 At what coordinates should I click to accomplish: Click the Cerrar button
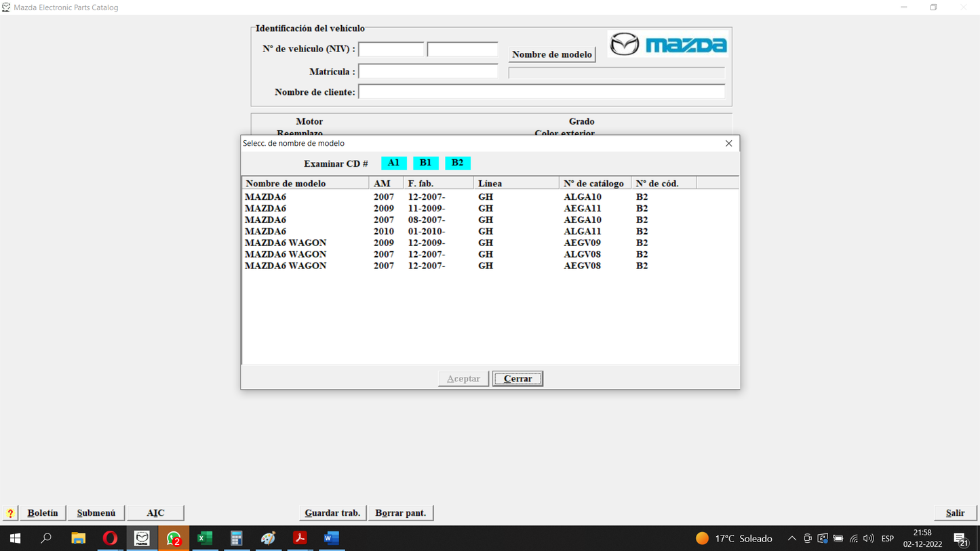point(518,379)
